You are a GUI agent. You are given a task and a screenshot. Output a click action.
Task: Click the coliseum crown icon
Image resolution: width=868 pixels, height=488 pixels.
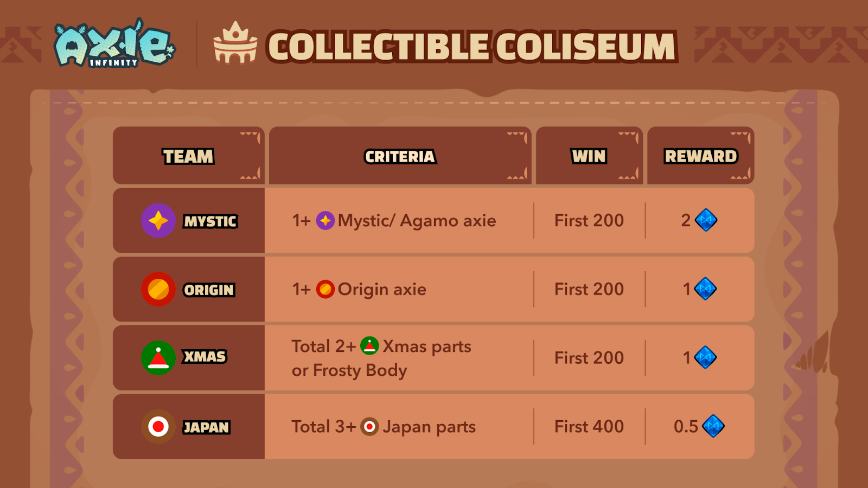coord(235,43)
